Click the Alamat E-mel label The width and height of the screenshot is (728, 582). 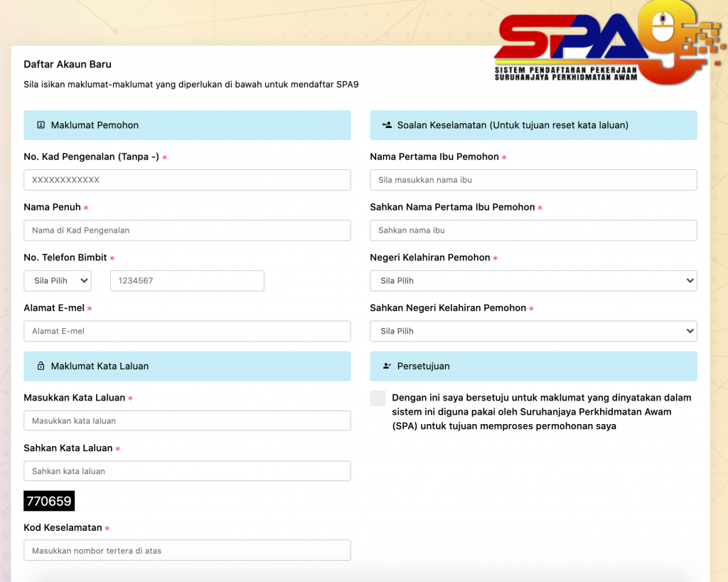(x=54, y=308)
